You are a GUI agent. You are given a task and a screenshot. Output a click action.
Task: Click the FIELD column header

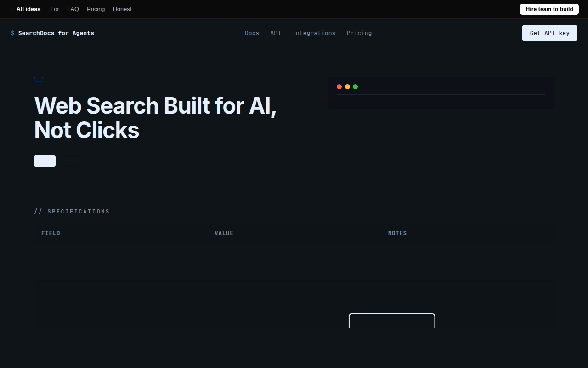51,233
